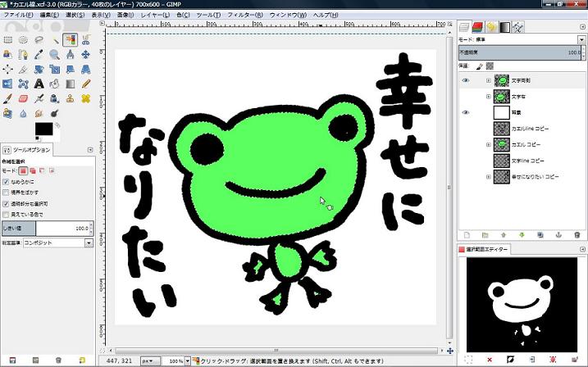Select the Free Select lasso tool
The height and width of the screenshot is (367, 588).
click(39, 39)
